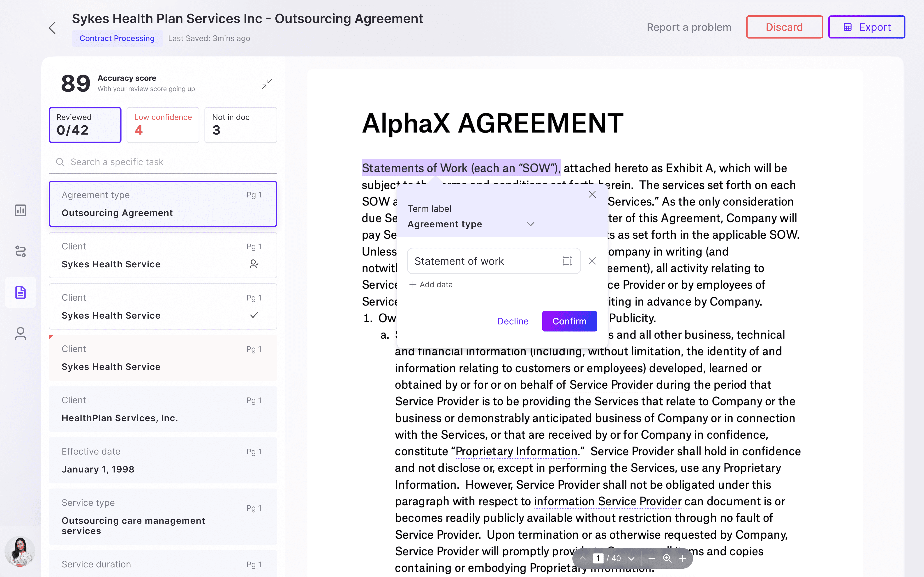The width and height of the screenshot is (924, 577).
Task: Select the Not in doc filter tab
Action: pyautogui.click(x=240, y=125)
